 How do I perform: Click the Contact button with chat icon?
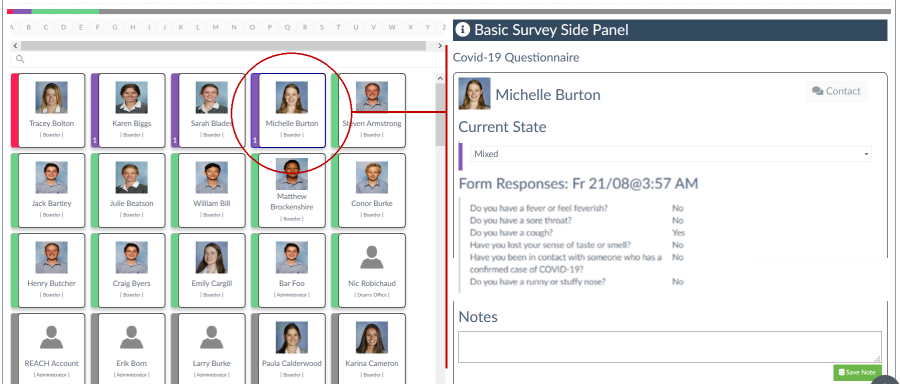(x=836, y=91)
